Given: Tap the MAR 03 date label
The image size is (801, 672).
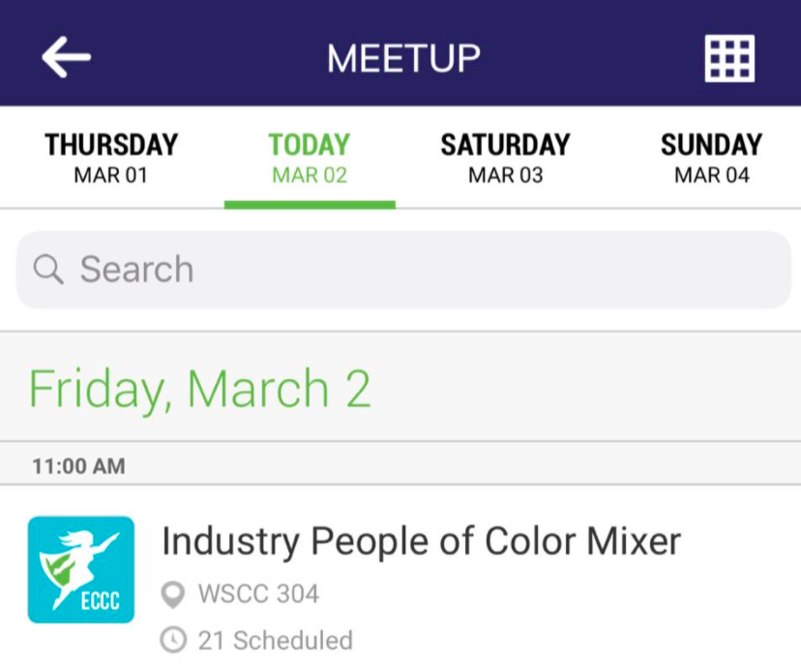Looking at the screenshot, I should point(505,176).
